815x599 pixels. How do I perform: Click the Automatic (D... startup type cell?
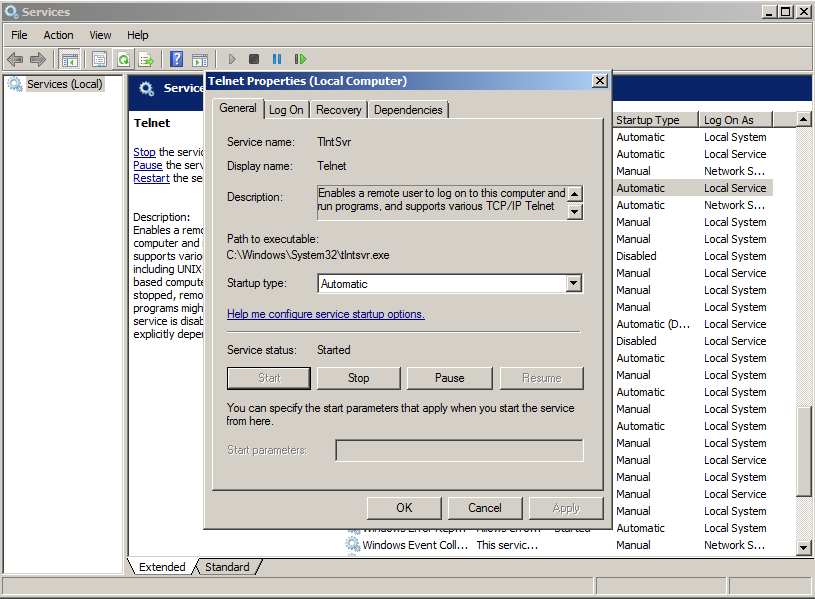pos(653,324)
